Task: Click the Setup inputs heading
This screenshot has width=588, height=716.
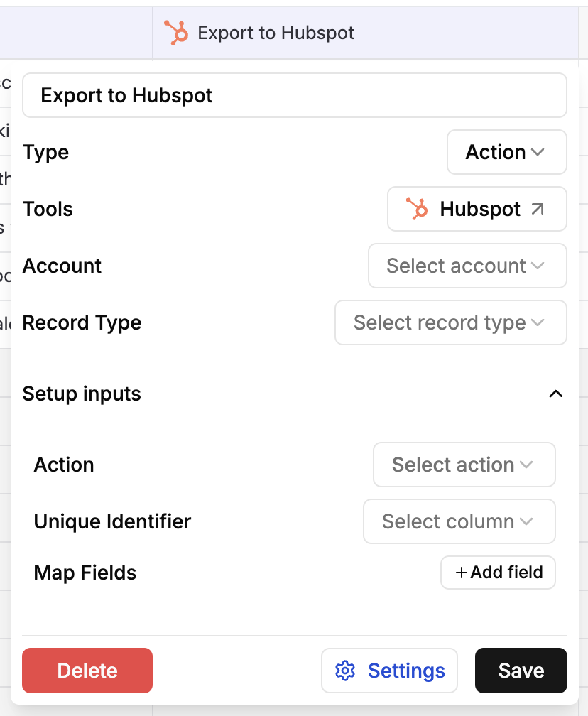Action: click(82, 394)
